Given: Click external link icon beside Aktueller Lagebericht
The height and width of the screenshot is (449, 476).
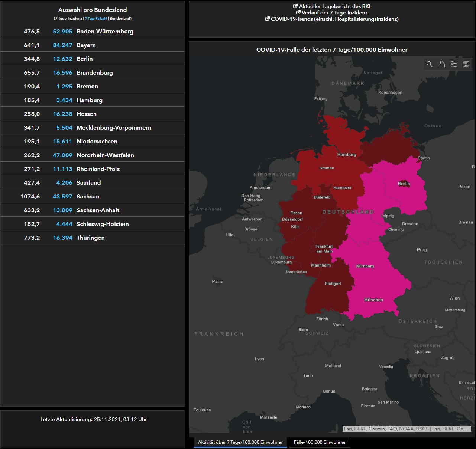Looking at the screenshot, I should [295, 6].
